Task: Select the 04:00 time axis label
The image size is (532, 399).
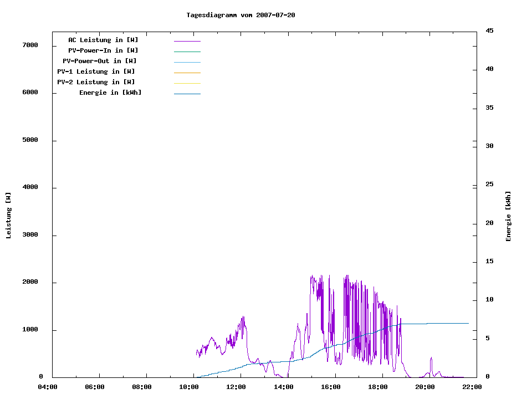Action: click(49, 387)
